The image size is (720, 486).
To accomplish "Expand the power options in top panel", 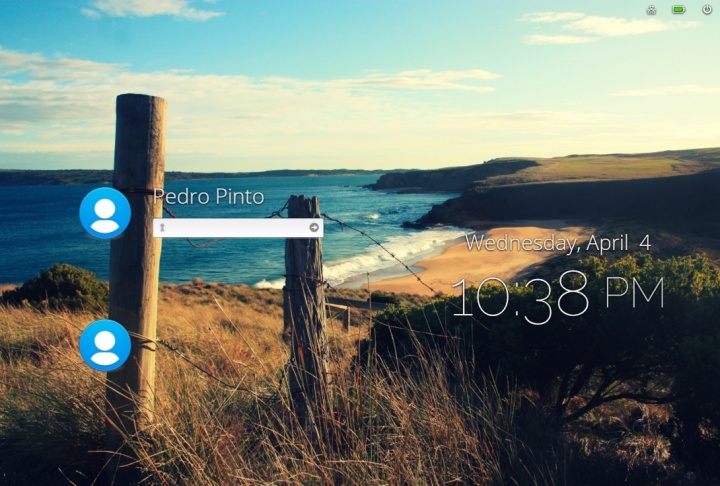I will [x=707, y=10].
